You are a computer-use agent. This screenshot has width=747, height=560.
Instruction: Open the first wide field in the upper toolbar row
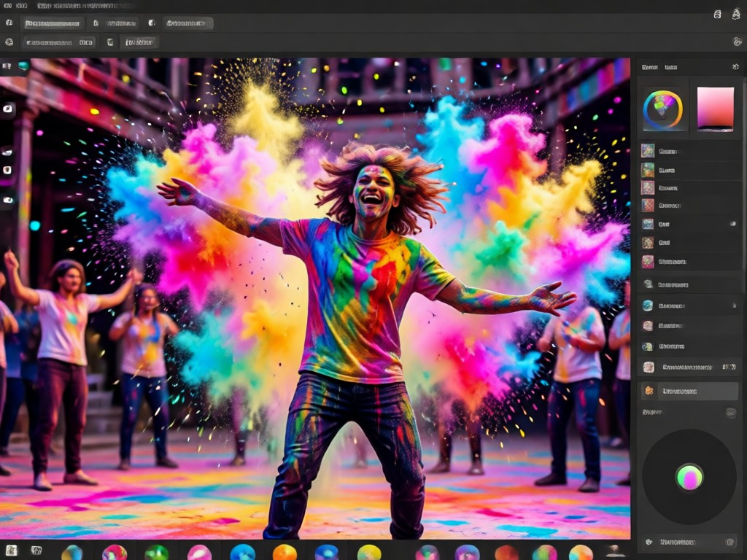click(53, 23)
